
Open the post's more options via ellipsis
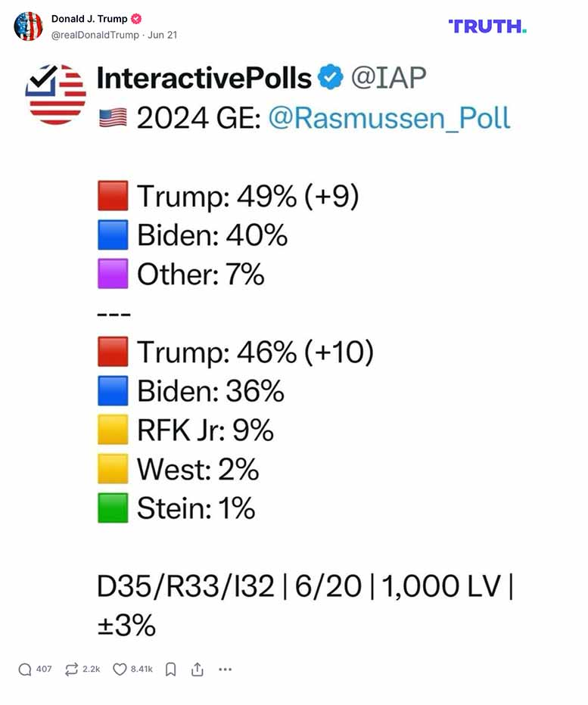[225, 669]
